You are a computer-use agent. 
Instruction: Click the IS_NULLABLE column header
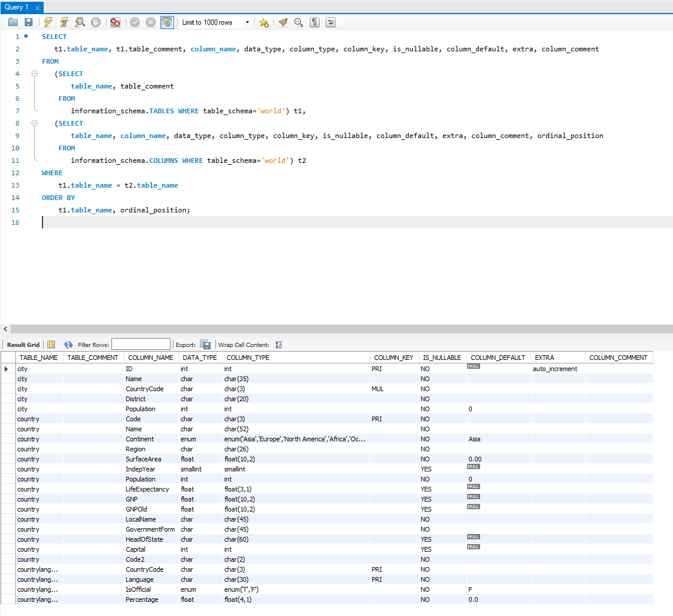click(442, 358)
